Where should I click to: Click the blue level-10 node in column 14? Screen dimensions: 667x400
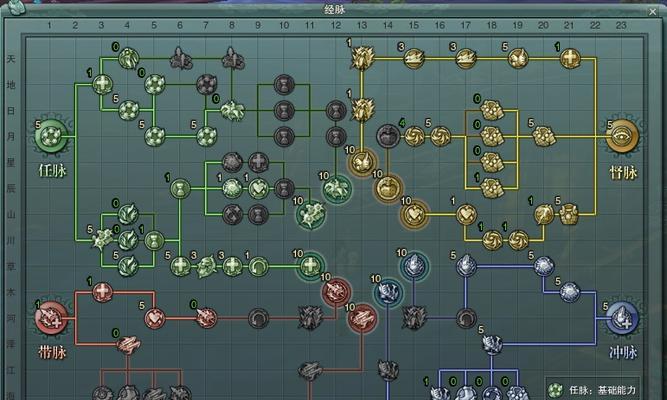tap(388, 292)
